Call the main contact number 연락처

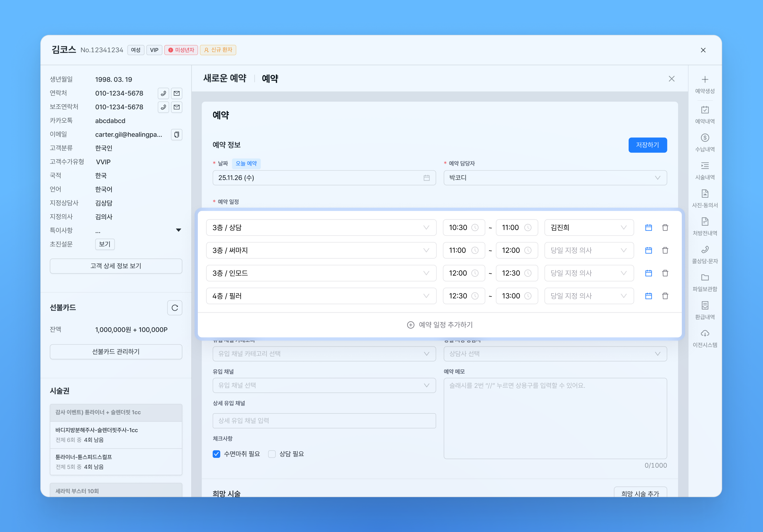163,93
